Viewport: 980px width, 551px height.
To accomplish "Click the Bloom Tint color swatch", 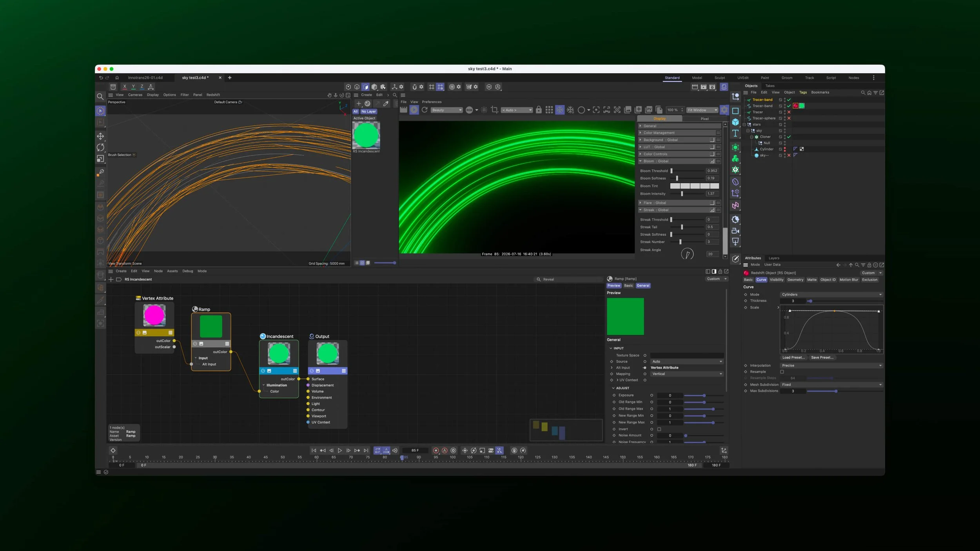I will 694,186.
